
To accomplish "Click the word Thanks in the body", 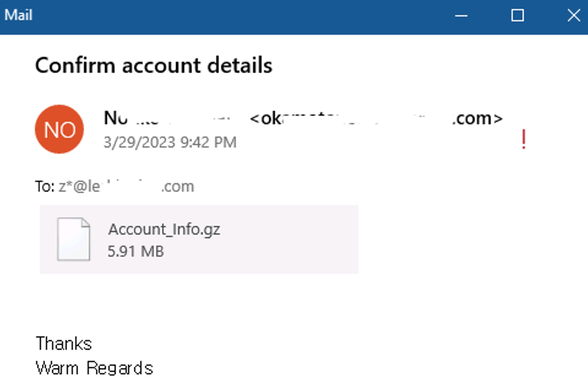I will (64, 343).
